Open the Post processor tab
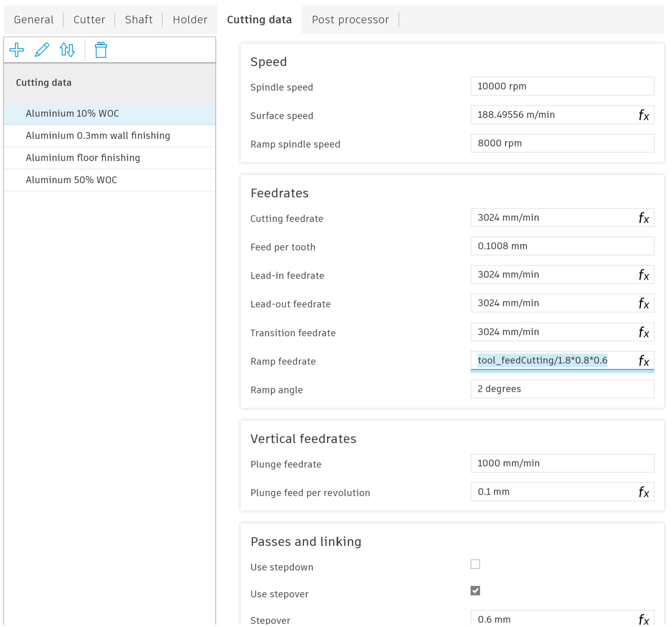This screenshot has height=627, width=672. pyautogui.click(x=350, y=20)
